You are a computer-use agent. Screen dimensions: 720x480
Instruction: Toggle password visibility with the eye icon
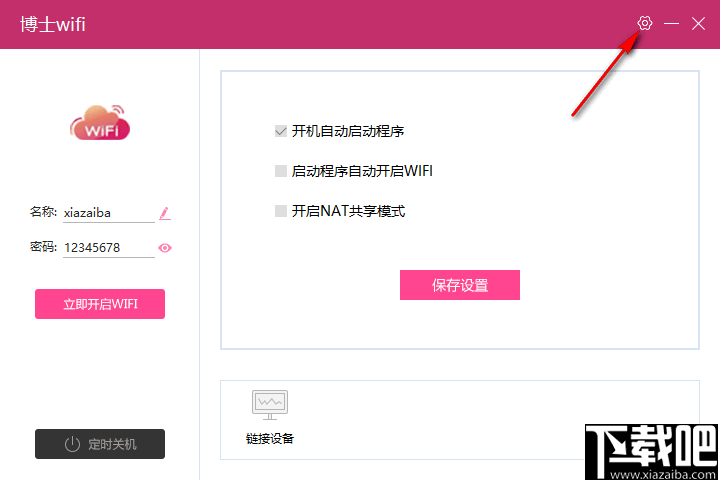(165, 248)
